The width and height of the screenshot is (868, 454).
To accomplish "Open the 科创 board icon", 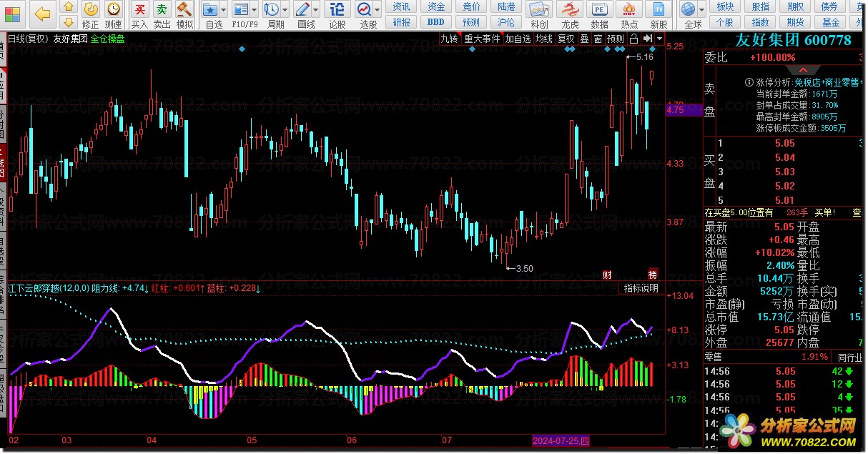I will (539, 14).
